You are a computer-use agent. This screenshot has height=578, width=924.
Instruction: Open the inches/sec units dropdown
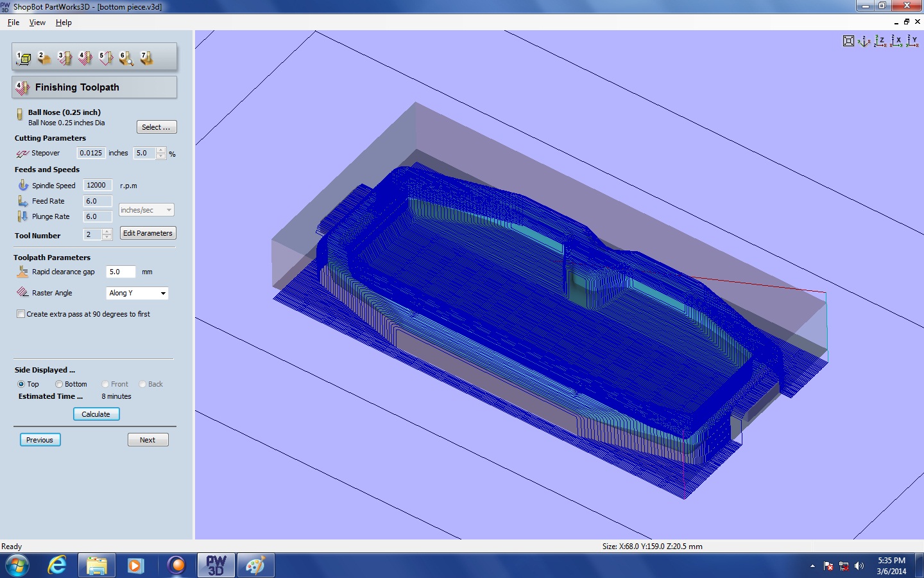146,210
